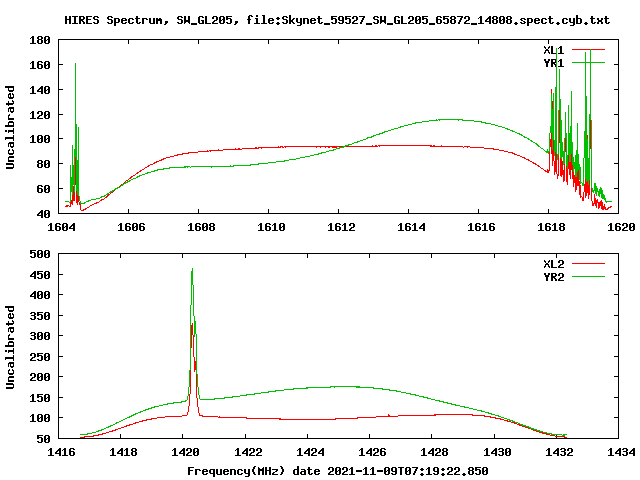Click the 1610 tick label on top plot
The width and height of the screenshot is (640, 480).
(271, 227)
